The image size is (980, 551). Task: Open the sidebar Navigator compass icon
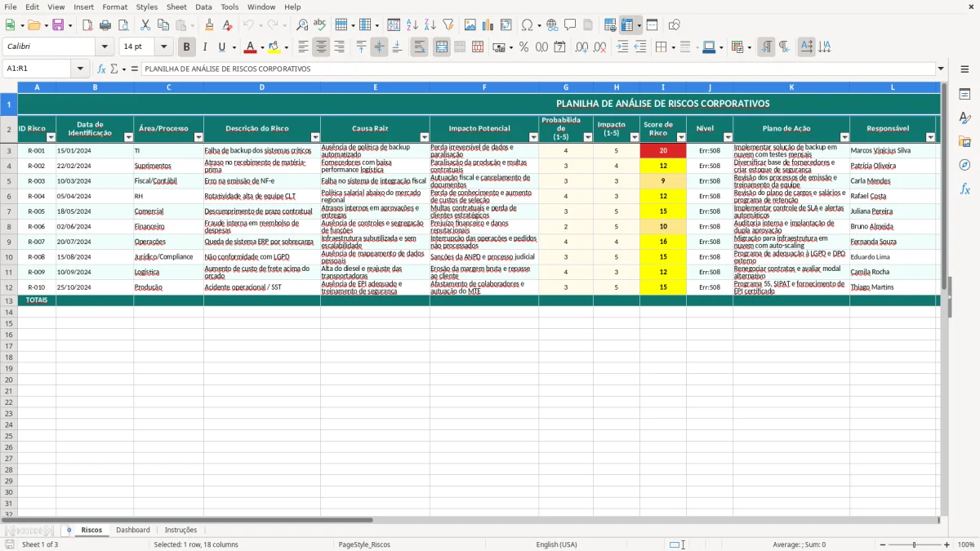pyautogui.click(x=964, y=165)
